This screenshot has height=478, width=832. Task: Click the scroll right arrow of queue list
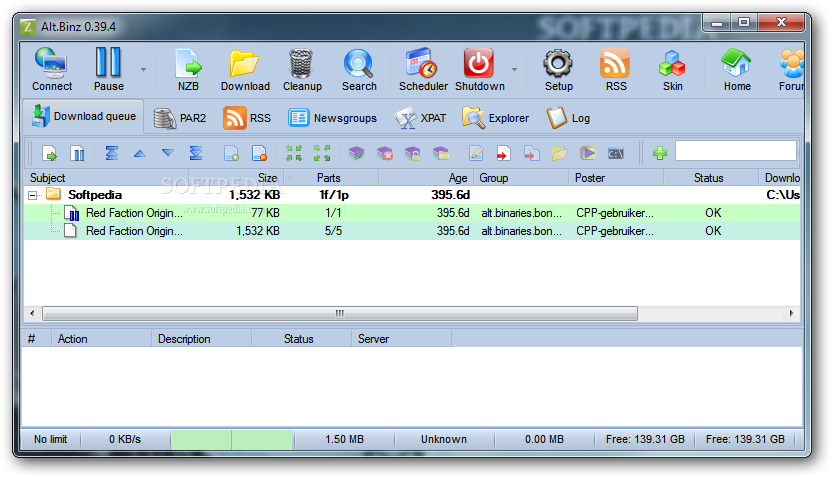[792, 313]
